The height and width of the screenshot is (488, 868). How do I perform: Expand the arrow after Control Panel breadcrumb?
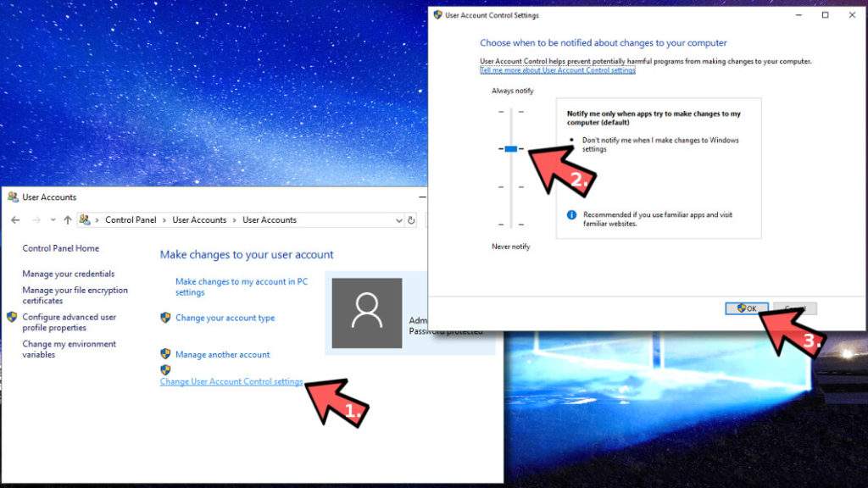[x=164, y=220]
